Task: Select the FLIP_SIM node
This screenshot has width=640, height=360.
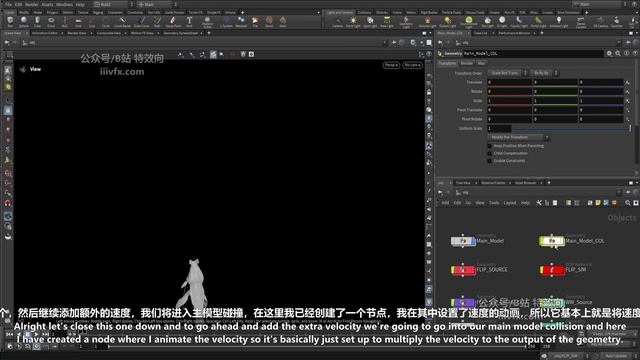Action: tap(552, 270)
